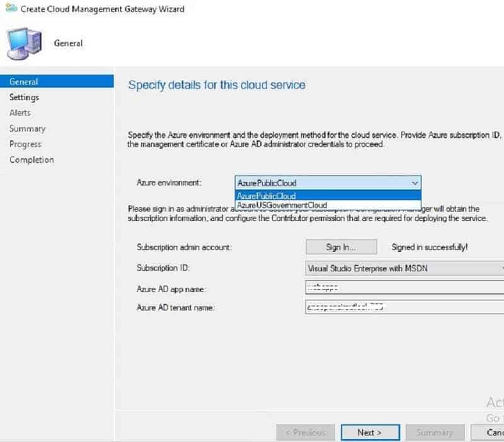This screenshot has width=504, height=442.
Task: Open the Alerts wizard step
Action: pos(20,113)
